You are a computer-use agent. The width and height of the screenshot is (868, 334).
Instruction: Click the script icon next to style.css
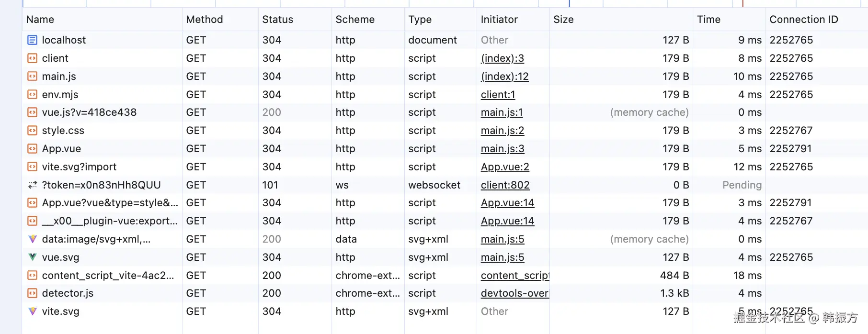point(32,131)
